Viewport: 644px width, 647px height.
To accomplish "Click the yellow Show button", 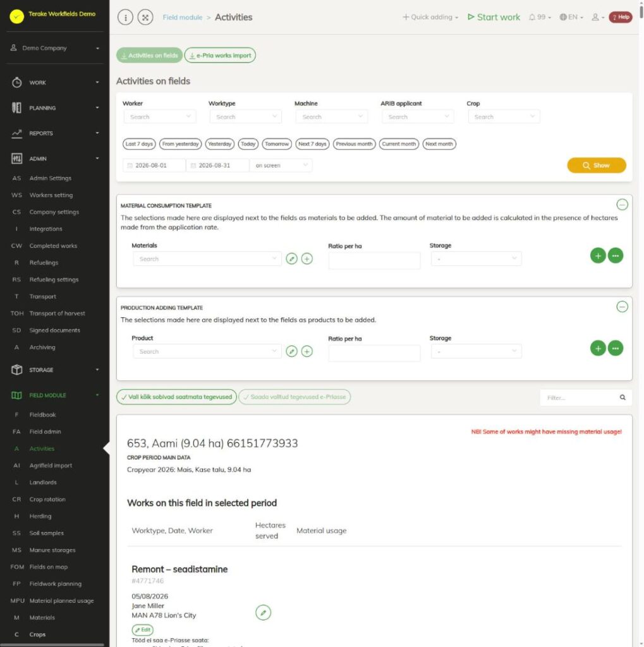I will [x=596, y=165].
